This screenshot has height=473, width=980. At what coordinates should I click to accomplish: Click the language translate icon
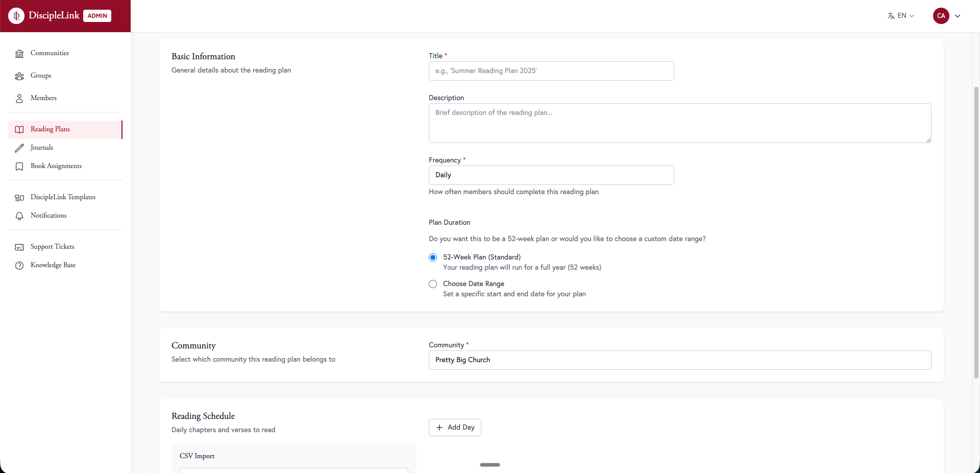(891, 16)
